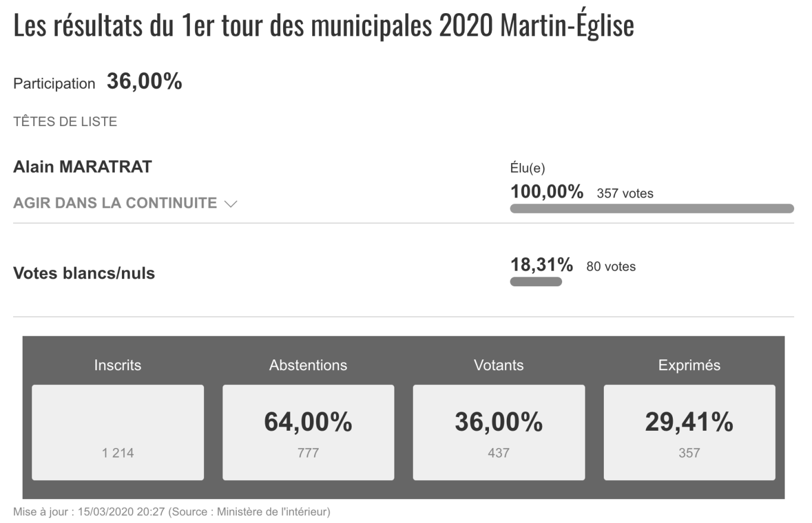The image size is (812, 523).
Task: Open the Inscrits card showing 1 214
Action: (x=118, y=432)
